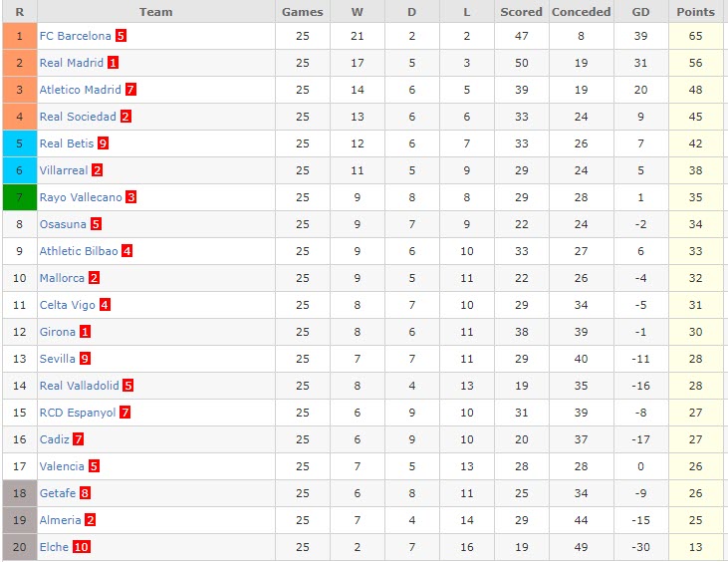Click the red 10 badge beside Elche
The image size is (728, 562).
pyautogui.click(x=81, y=547)
